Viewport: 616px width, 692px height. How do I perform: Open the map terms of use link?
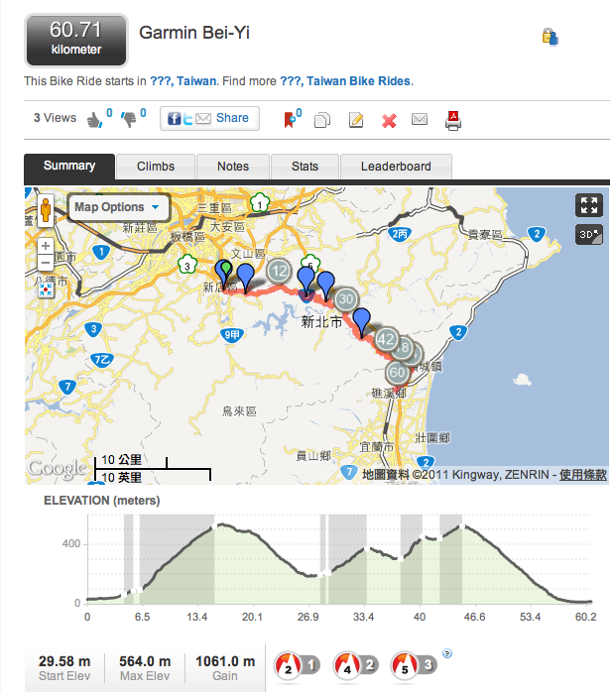click(583, 475)
